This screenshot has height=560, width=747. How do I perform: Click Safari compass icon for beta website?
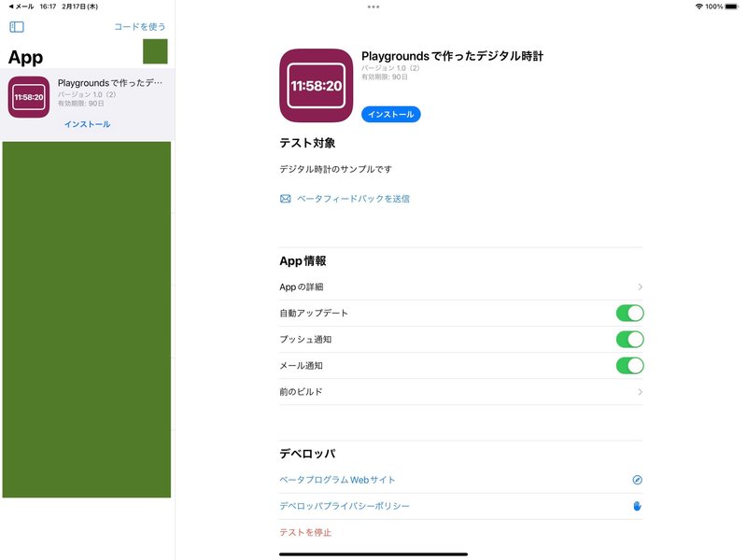tap(637, 480)
